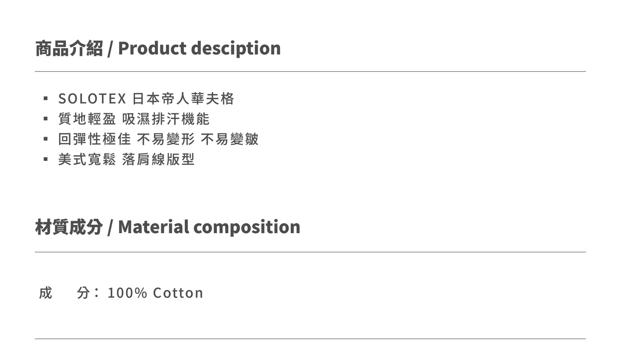
Task: Click the 不易變形 text
Action: point(166,139)
